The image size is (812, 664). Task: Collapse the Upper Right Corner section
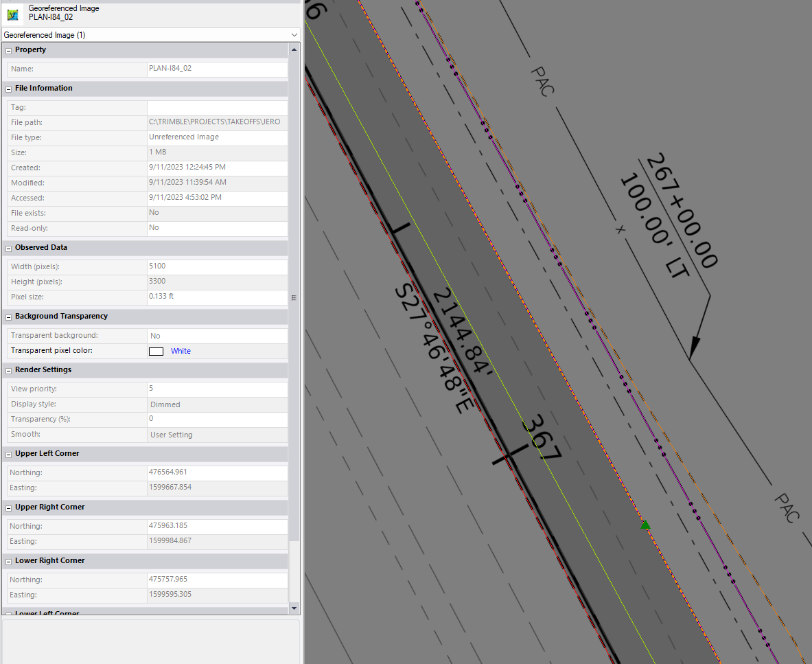pos(8,508)
